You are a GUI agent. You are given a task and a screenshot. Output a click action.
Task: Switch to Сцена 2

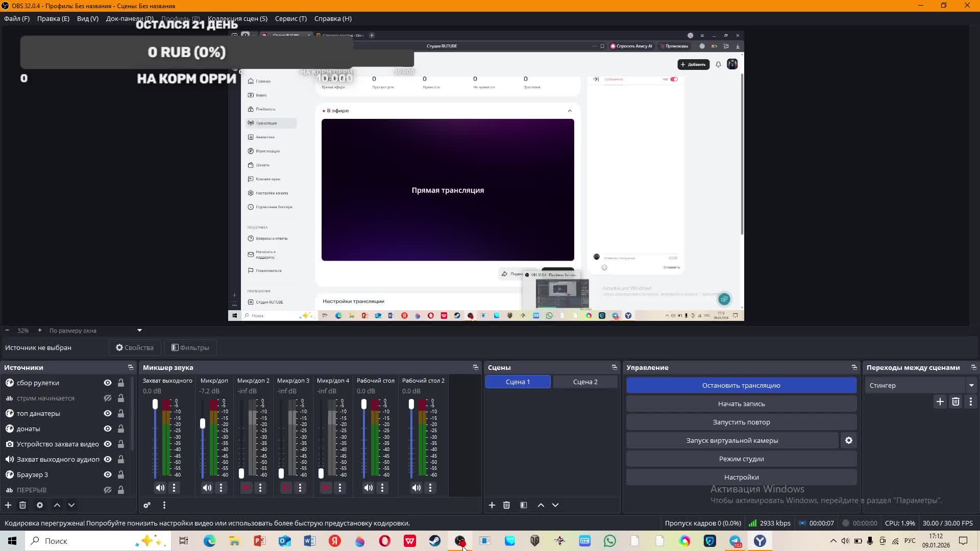coord(585,382)
